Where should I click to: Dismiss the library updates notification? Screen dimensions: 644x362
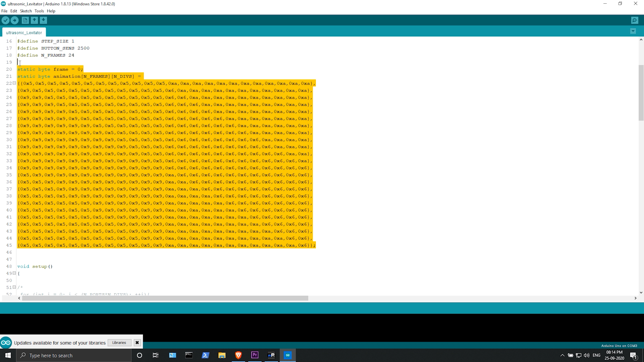click(x=137, y=343)
